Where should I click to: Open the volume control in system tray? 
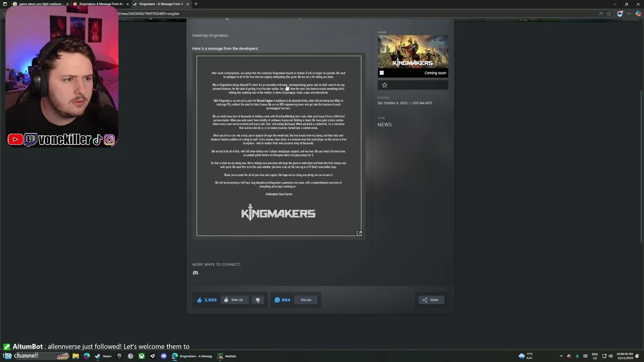pyautogui.click(x=610, y=356)
